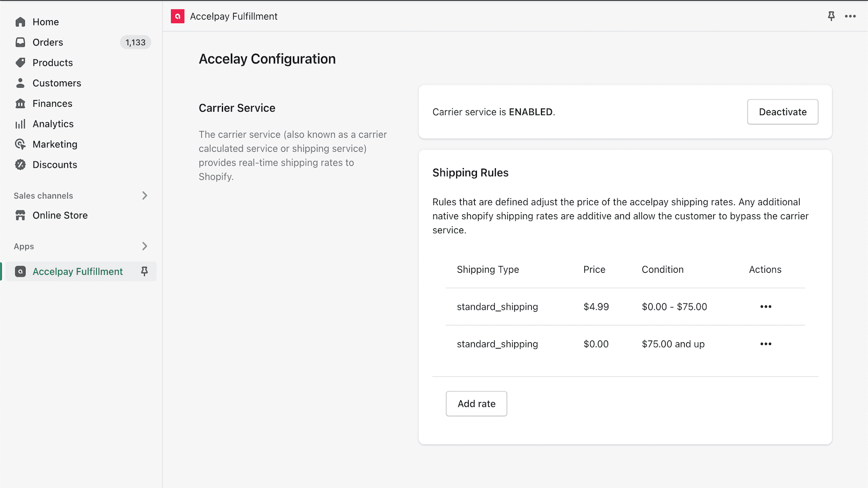Open the top-right more options menu
Viewport: 868px width, 488px height.
[x=850, y=16]
